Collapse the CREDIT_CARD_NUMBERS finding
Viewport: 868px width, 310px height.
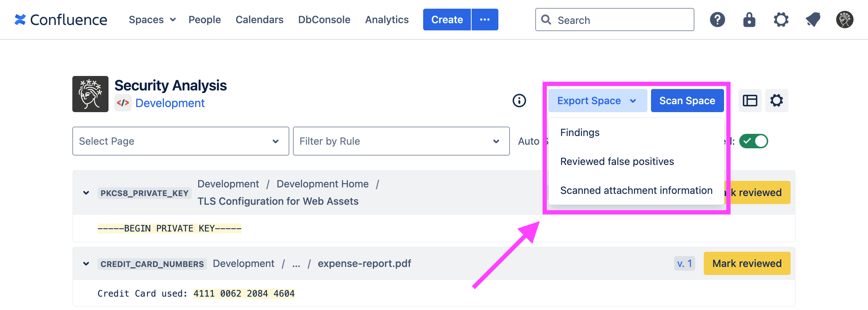tap(86, 264)
